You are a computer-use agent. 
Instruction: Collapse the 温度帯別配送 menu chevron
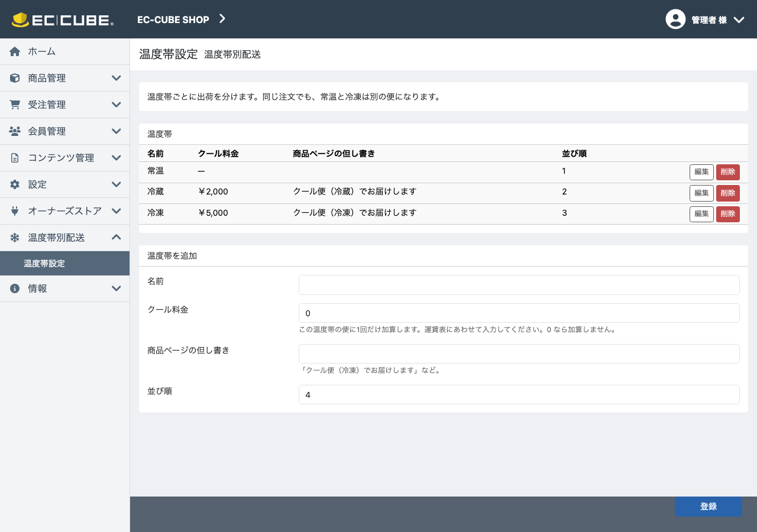pos(117,238)
